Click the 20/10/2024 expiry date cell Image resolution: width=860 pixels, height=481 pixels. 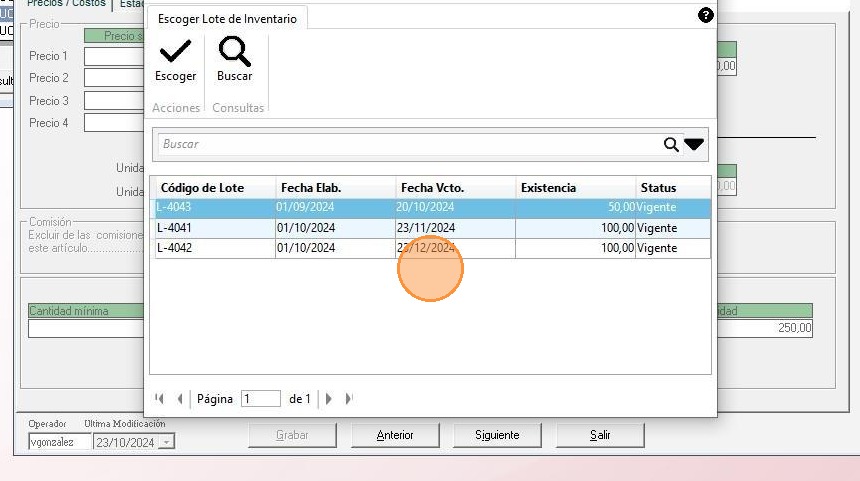click(x=455, y=207)
